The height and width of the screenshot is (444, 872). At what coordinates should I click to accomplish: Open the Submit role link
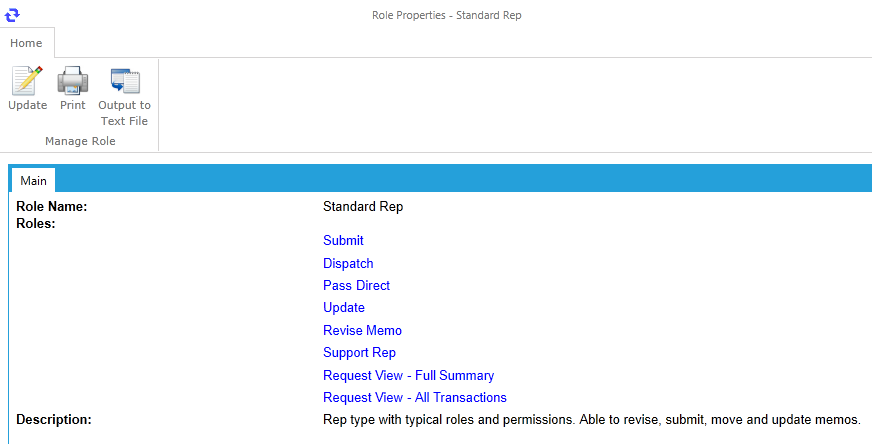pos(343,240)
